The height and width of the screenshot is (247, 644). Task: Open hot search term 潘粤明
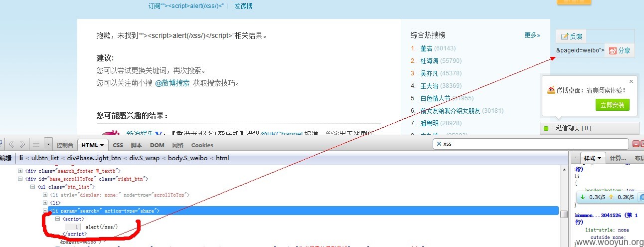[x=430, y=123]
